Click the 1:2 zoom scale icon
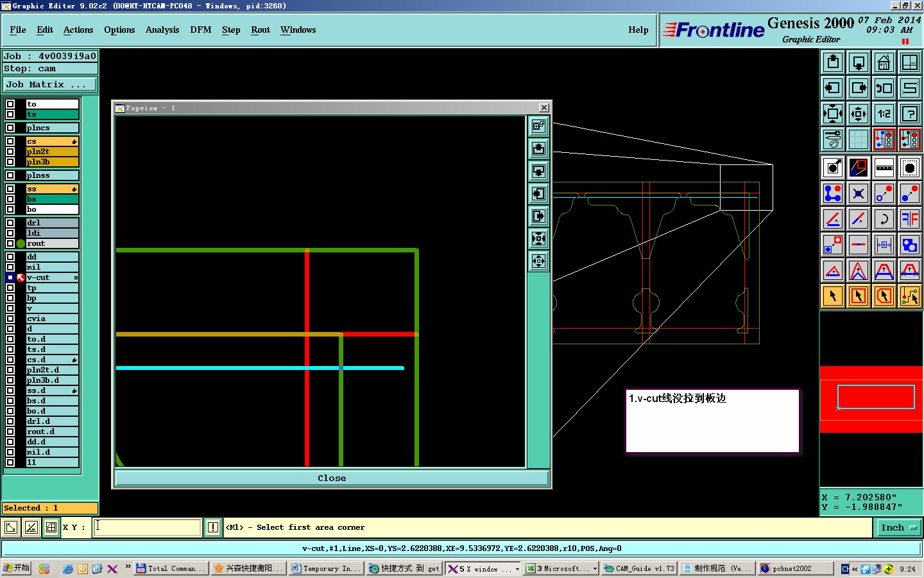Viewport: 924px width, 578px height. coord(884,114)
